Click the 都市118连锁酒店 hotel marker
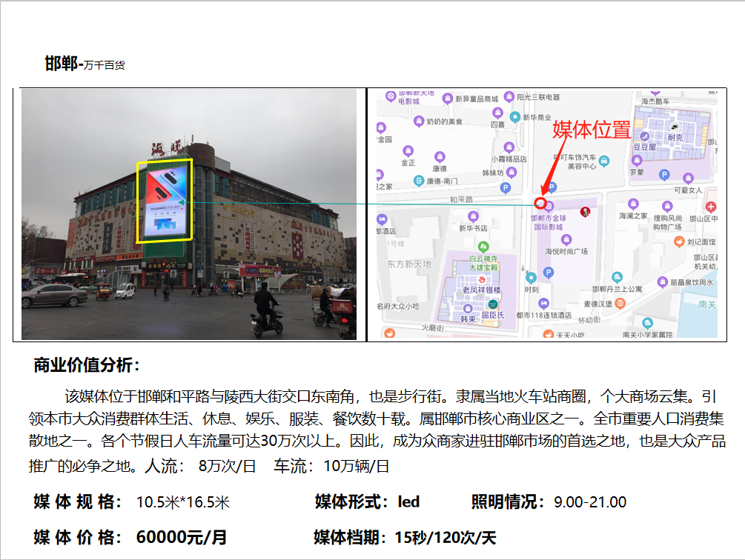 click(543, 303)
